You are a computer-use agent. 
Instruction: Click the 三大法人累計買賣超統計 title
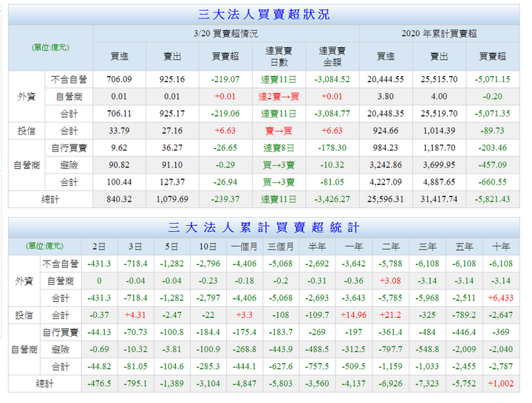coord(264,227)
